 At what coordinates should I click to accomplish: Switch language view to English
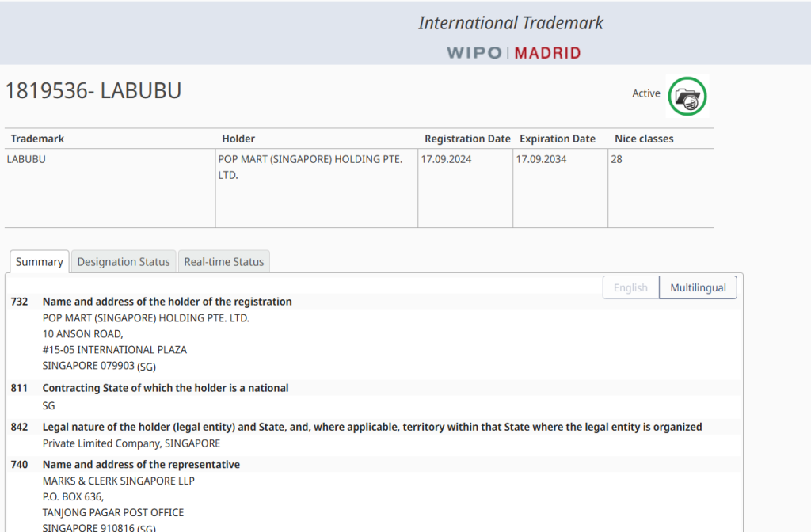tap(630, 287)
